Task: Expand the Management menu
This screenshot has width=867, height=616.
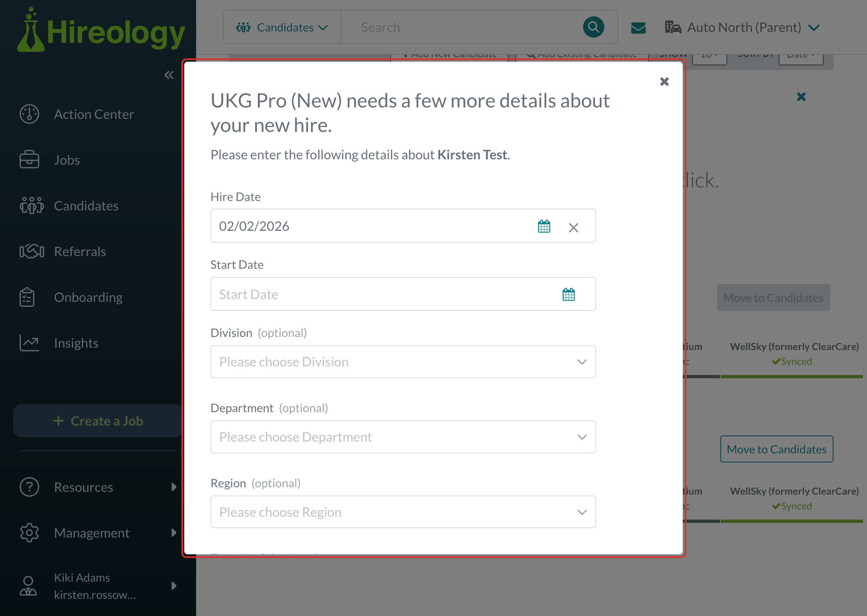Action: [x=98, y=533]
